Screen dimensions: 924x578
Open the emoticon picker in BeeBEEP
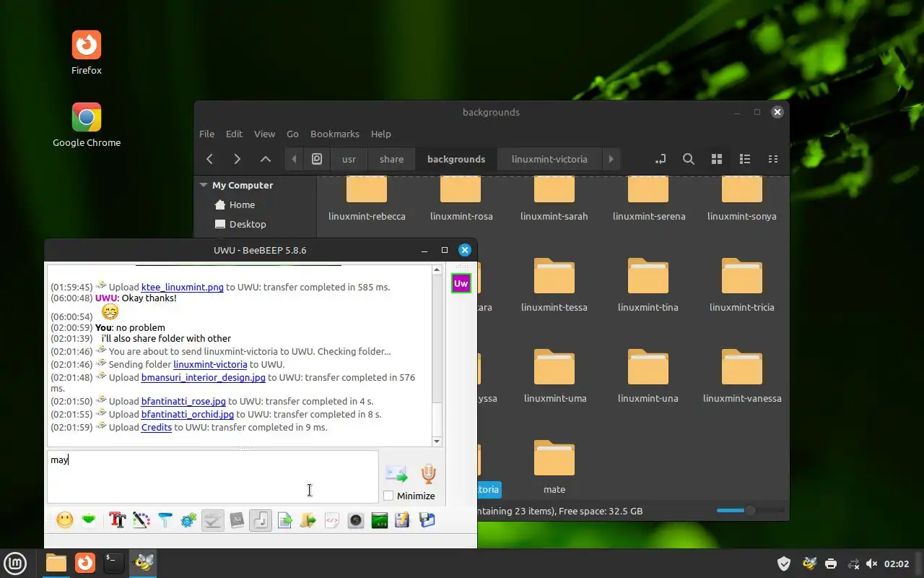[x=65, y=520]
